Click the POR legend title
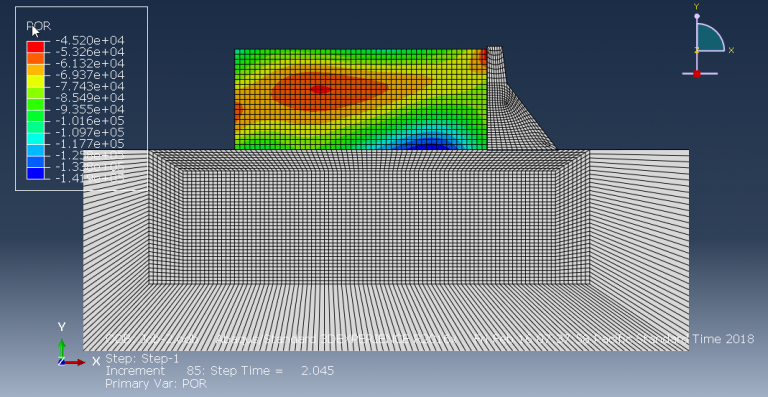Image resolution: width=768 pixels, height=397 pixels. pyautogui.click(x=39, y=26)
